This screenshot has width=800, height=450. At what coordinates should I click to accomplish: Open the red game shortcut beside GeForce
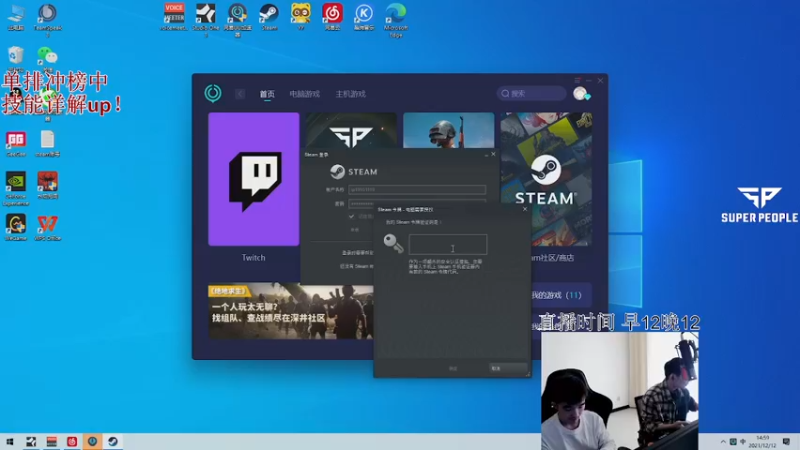coord(47,185)
